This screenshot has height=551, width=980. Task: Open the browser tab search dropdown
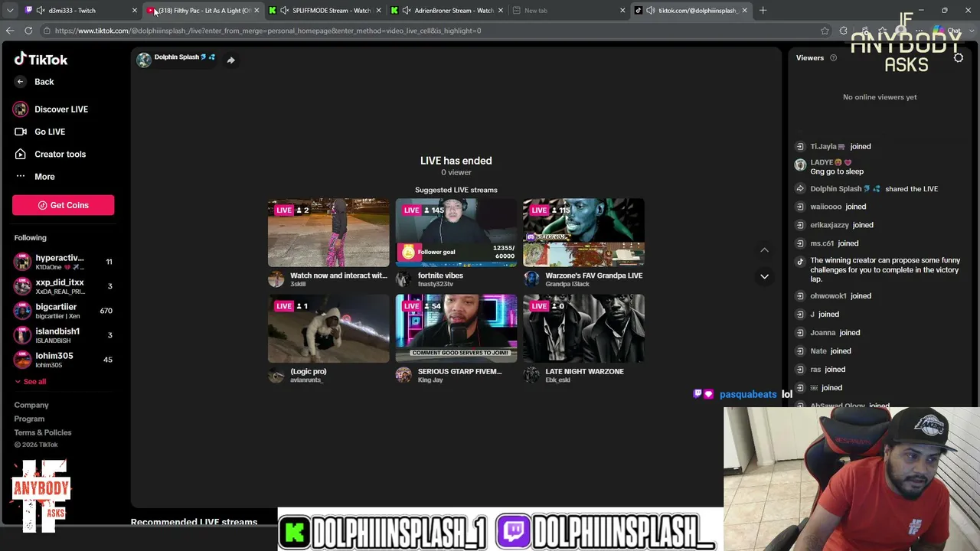click(10, 10)
